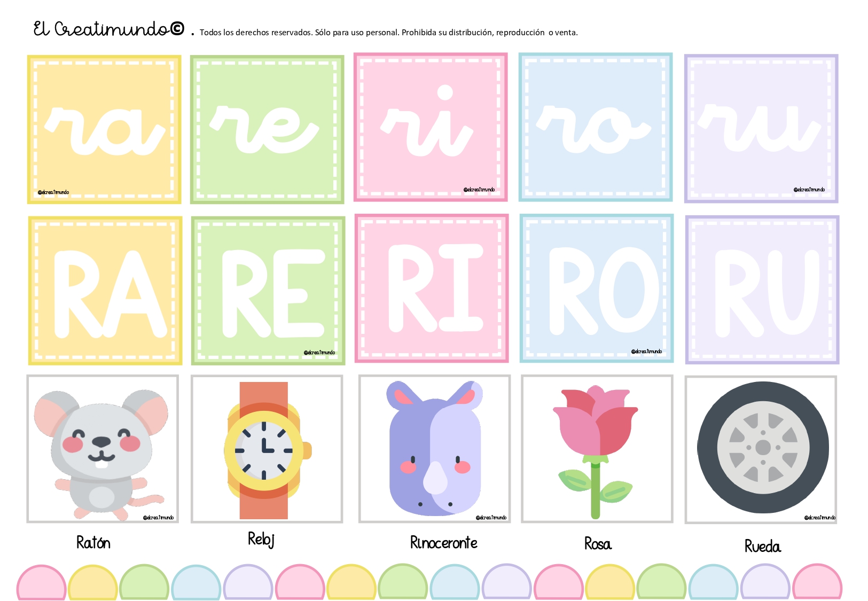Click the blue lowercase "ro" card
The width and height of the screenshot is (868, 601).
tap(596, 127)
